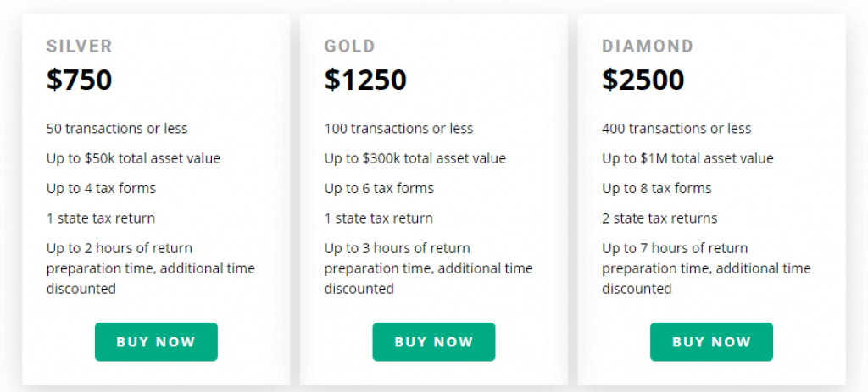
Task: Select the GOLD plan heading
Action: click(x=349, y=46)
